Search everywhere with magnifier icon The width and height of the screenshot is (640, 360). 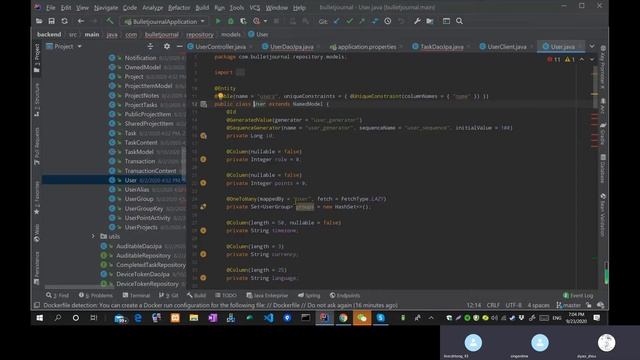pos(459,21)
